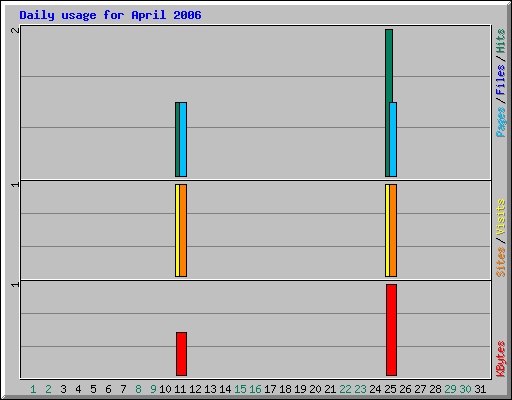Click the day 17 axis label
512x400 pixels.
(270, 389)
